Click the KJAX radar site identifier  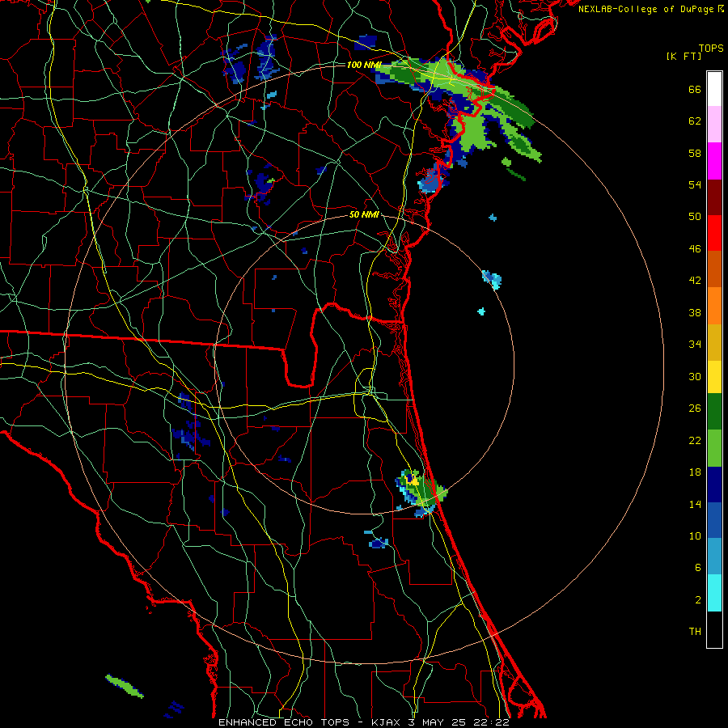coord(387,722)
